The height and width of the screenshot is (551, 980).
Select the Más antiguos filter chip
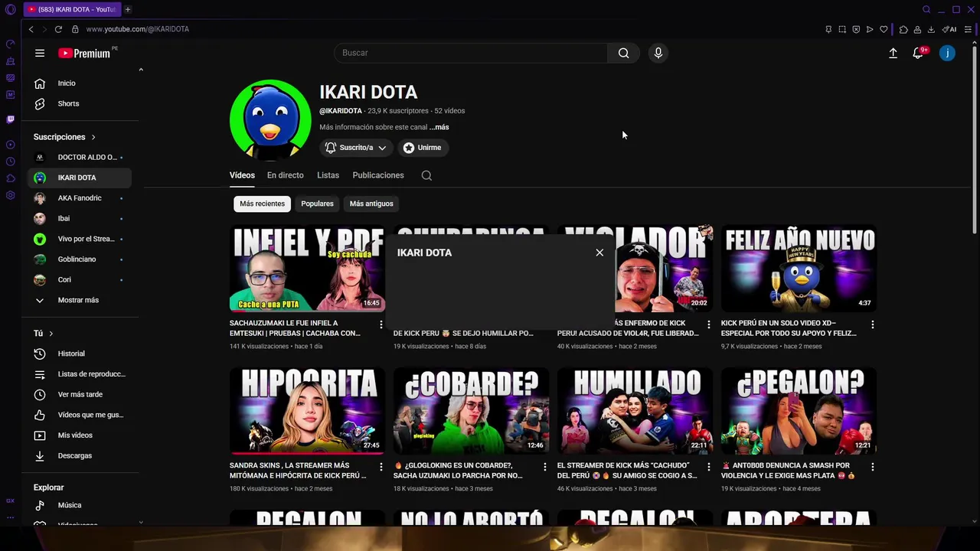click(371, 204)
